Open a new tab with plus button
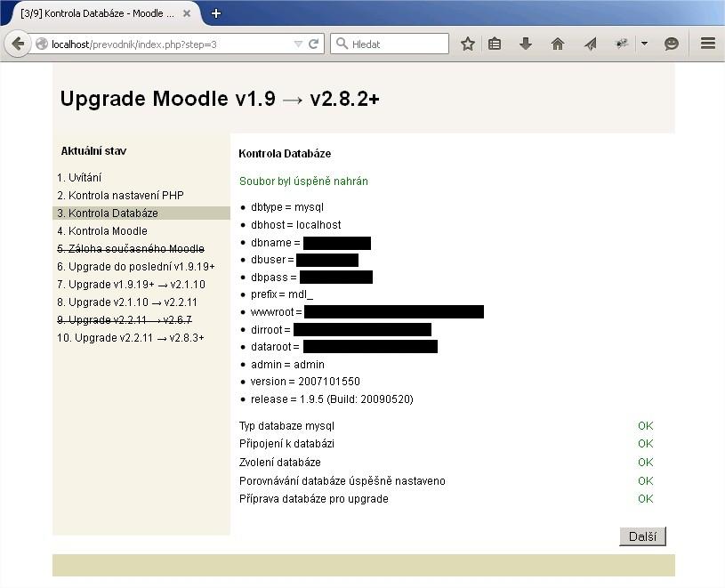 point(216,13)
